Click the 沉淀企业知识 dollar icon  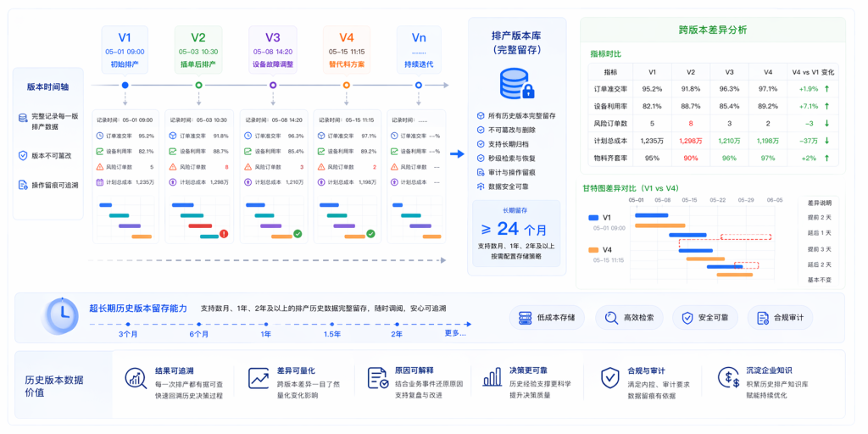coord(728,377)
